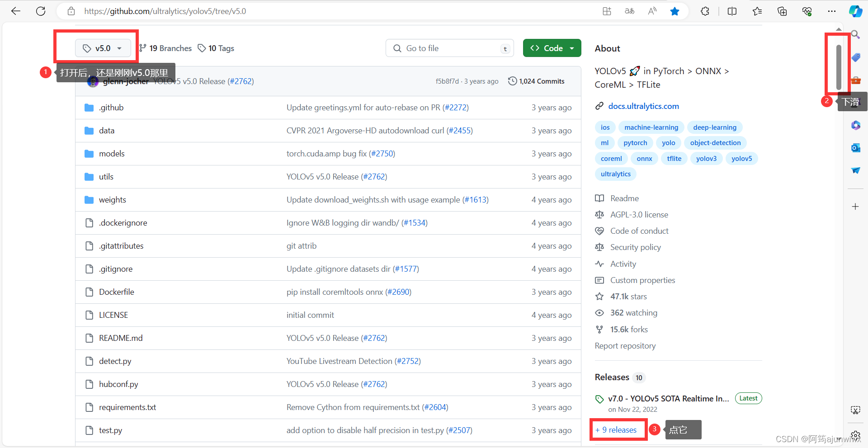Viewport: 868px width, 448px height.
Task: Click the forks icon beside 15.6k
Action: [599, 330]
